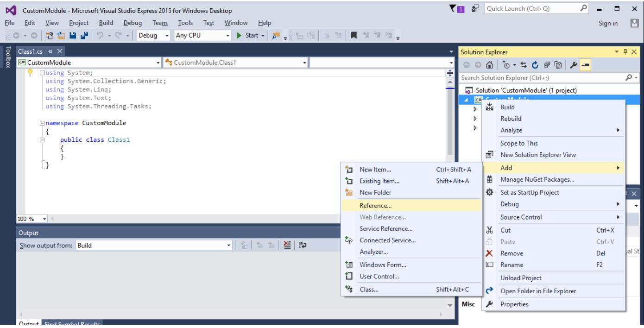Viewport: 644px width, 328px height.
Task: Open the Tools menu in the menu bar
Action: 185,23
